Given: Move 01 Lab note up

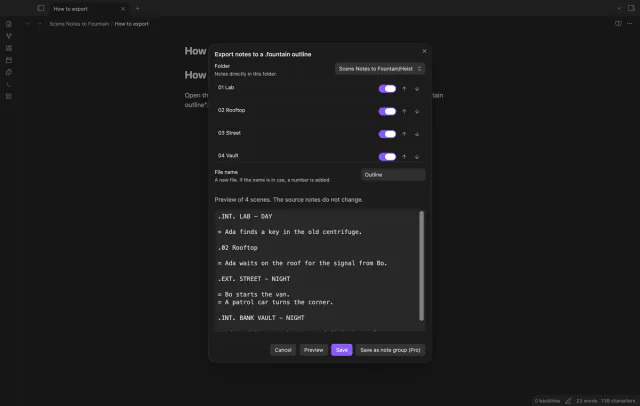Looking at the screenshot, I should point(404,89).
